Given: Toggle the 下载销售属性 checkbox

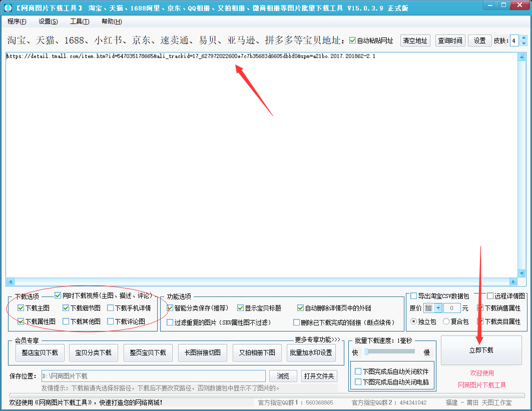Looking at the screenshot, I should [x=480, y=308].
